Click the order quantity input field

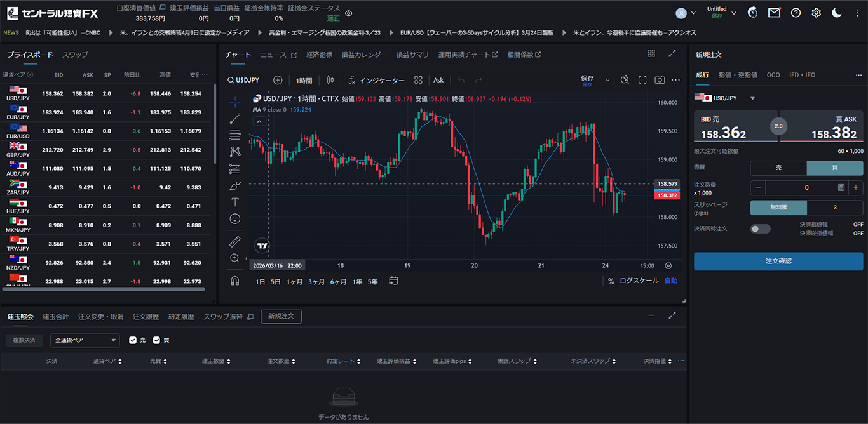(806, 187)
